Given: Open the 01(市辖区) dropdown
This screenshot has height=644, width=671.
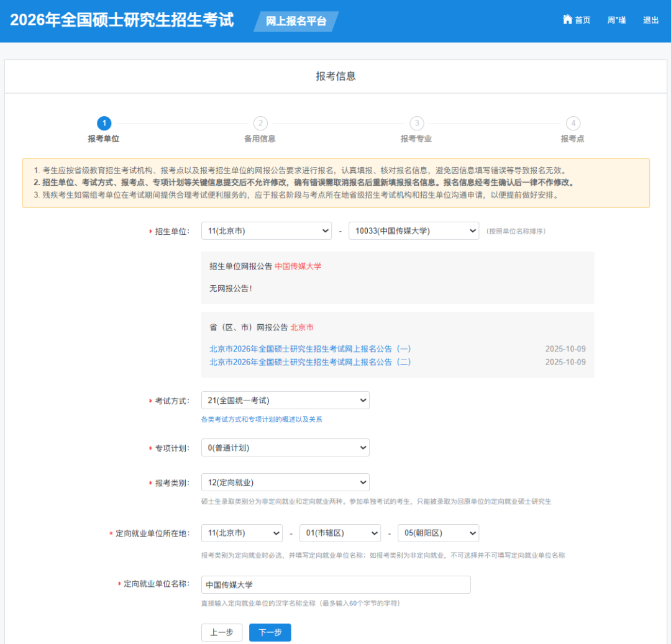Looking at the screenshot, I should point(340,533).
